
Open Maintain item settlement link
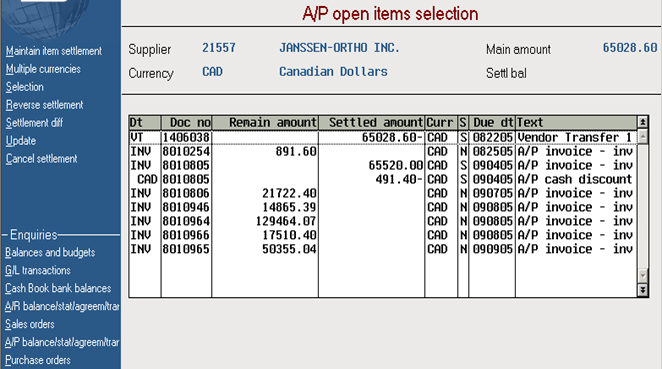click(54, 51)
